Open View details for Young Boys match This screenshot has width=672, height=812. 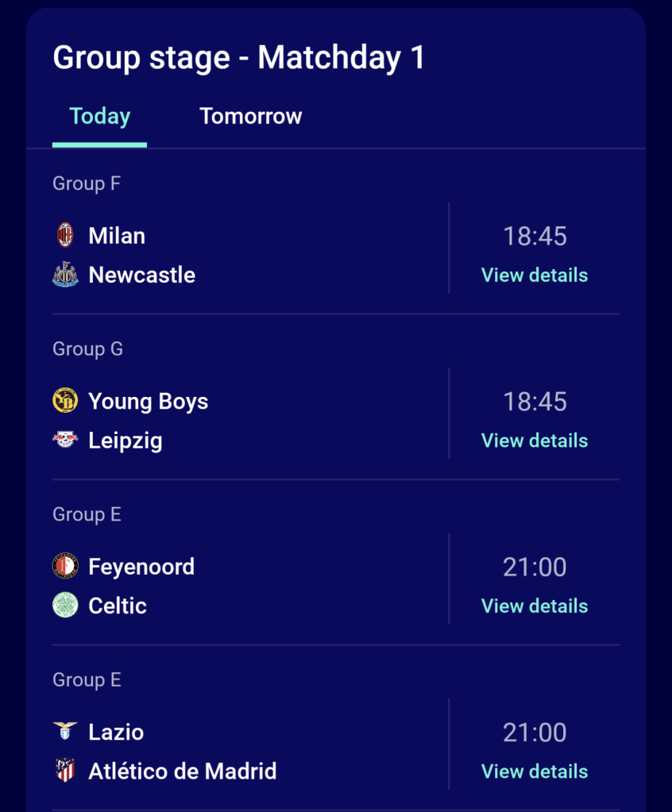tap(535, 441)
